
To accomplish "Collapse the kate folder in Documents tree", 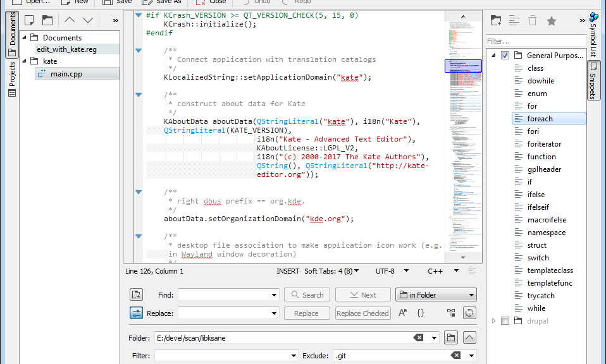I will (x=25, y=61).
